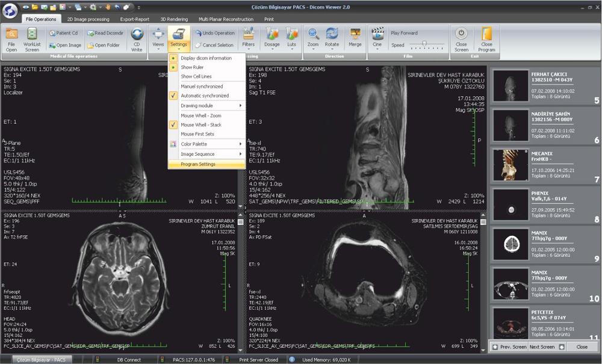Expand the Color Palette submenu
This screenshot has height=364, width=602.
point(206,144)
